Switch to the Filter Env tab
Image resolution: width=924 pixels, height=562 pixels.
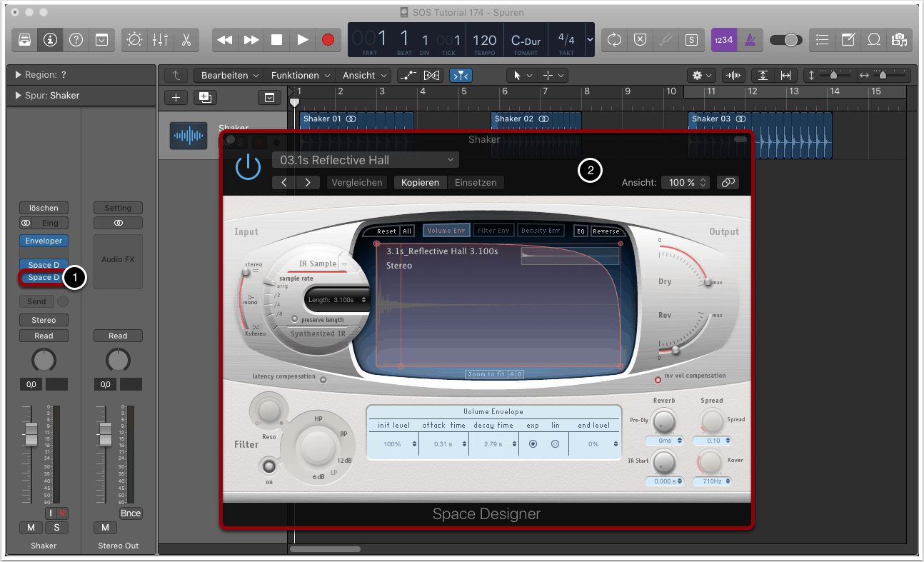pyautogui.click(x=492, y=231)
